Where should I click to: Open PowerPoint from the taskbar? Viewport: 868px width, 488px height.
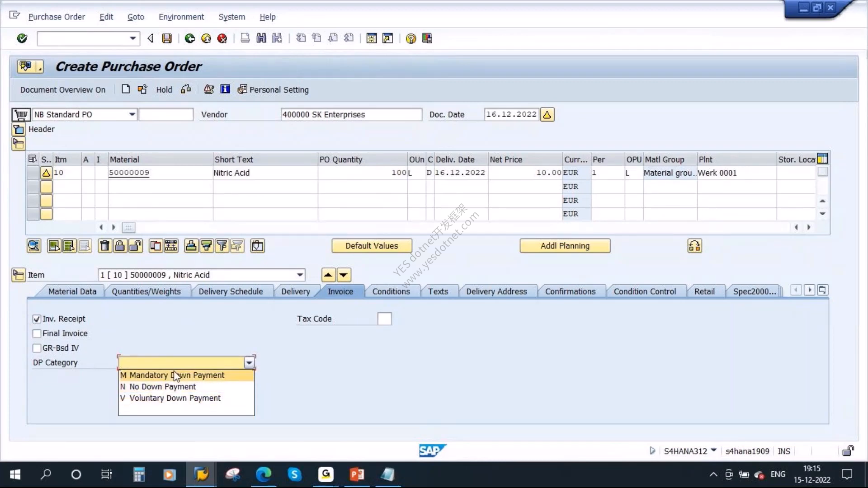point(357,474)
